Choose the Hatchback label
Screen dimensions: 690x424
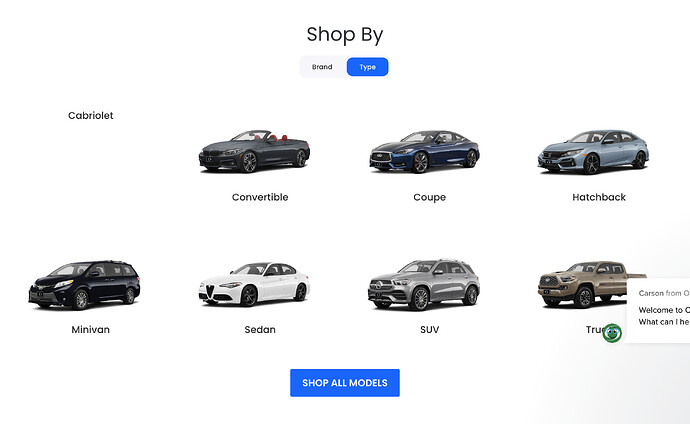[x=599, y=197]
